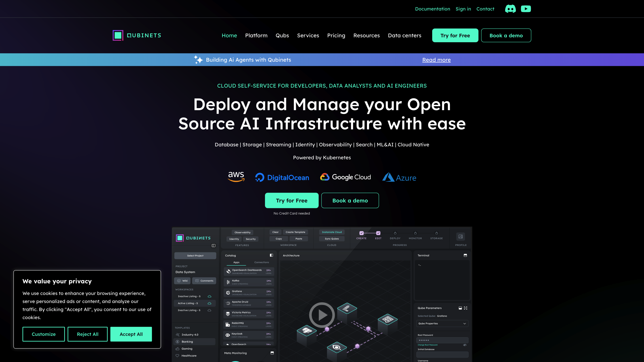Click the Profile image icon
This screenshot has width=644, height=362.
pyautogui.click(x=460, y=237)
